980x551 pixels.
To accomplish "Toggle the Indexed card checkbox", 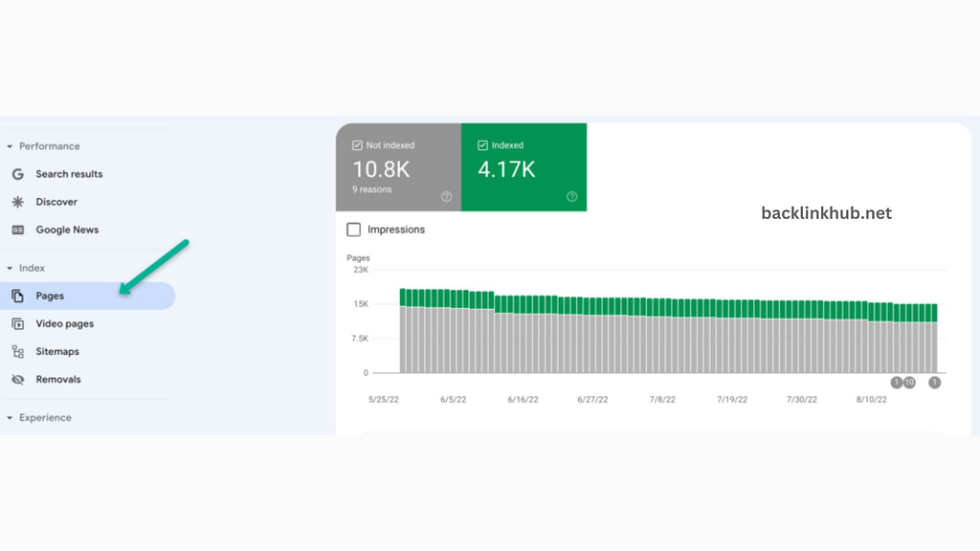I will [x=482, y=144].
